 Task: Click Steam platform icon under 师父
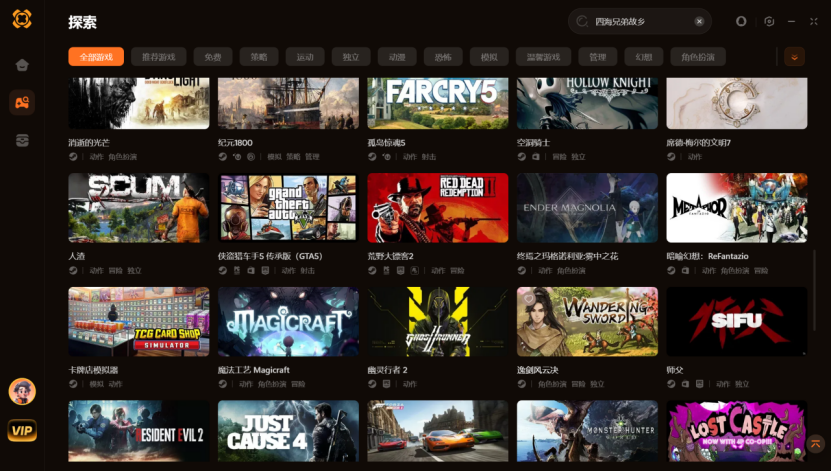click(671, 384)
